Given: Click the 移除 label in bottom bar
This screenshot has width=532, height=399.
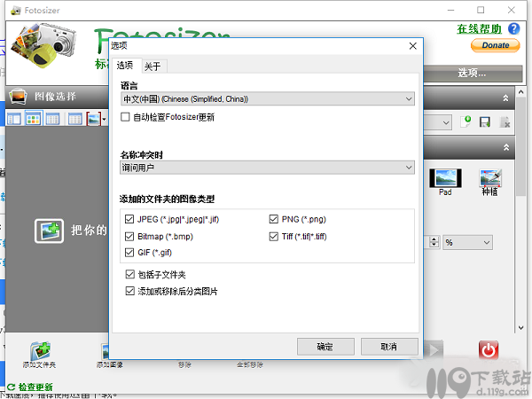Looking at the screenshot, I should click(184, 364).
